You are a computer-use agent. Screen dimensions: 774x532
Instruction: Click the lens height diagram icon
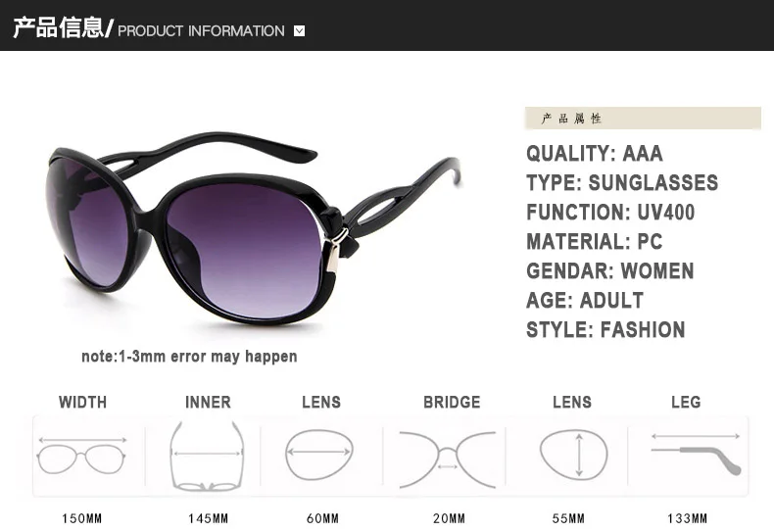click(x=573, y=455)
